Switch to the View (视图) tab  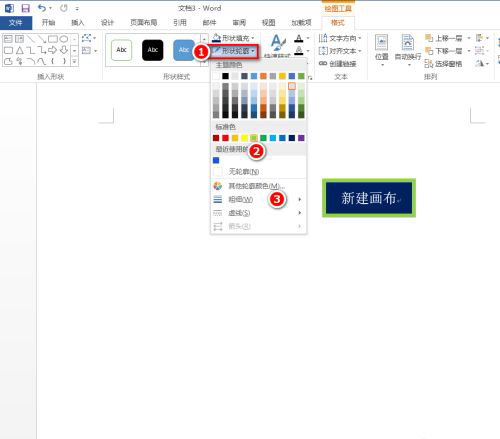point(268,23)
